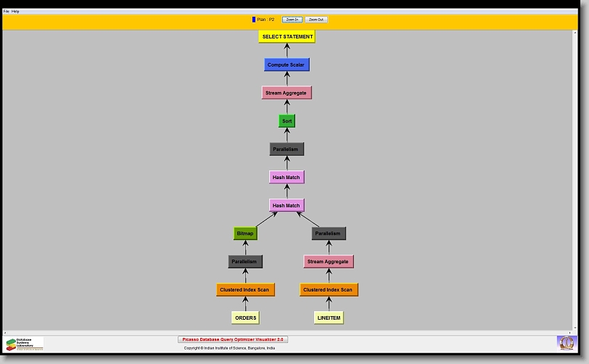Click the Zoom Out button

tap(316, 20)
